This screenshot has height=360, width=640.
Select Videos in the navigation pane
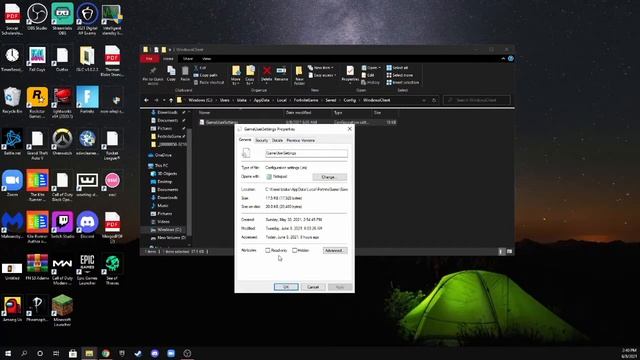click(160, 222)
